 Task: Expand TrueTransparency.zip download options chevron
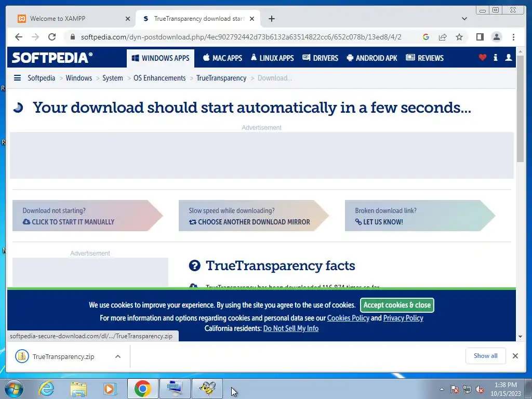click(x=118, y=356)
